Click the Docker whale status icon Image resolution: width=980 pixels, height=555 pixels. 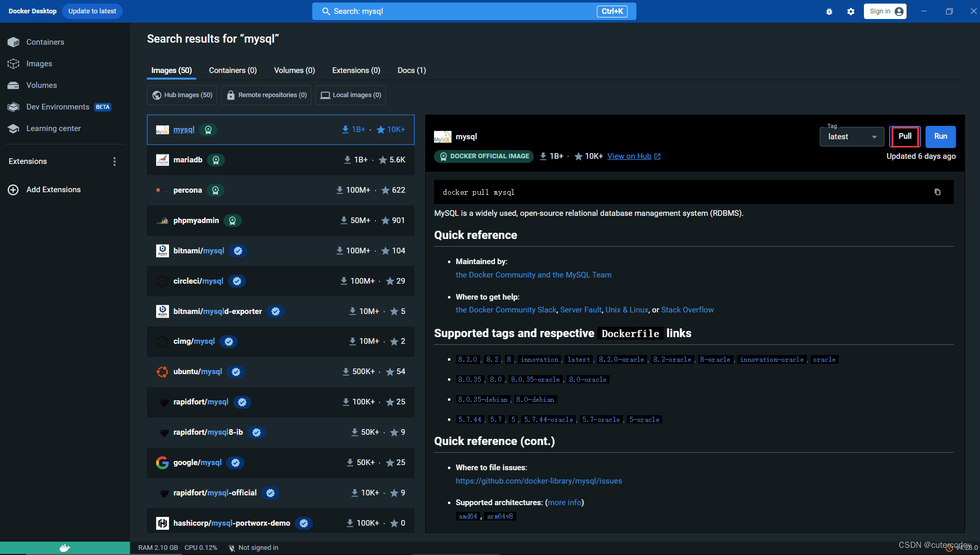pyautogui.click(x=65, y=548)
